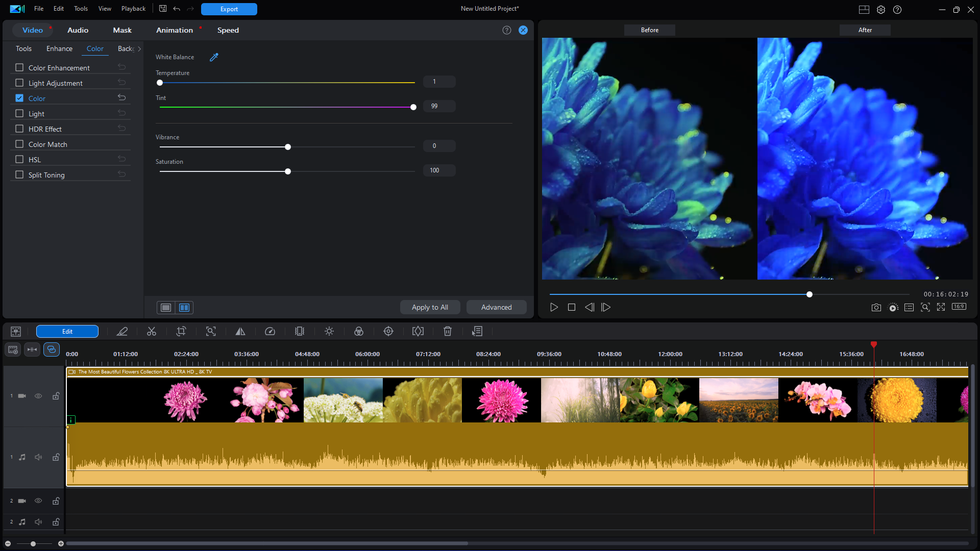
Task: Click the Advanced button
Action: [x=496, y=307]
